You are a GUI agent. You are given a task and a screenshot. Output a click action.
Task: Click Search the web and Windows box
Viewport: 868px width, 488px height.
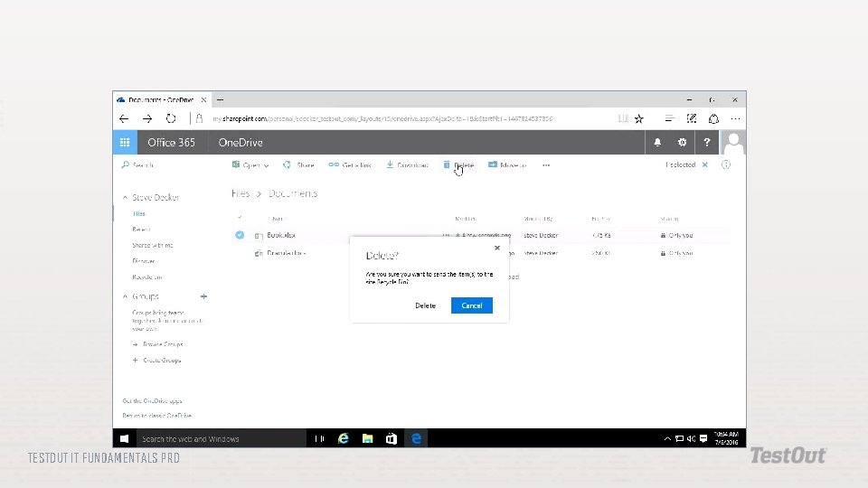click(221, 438)
